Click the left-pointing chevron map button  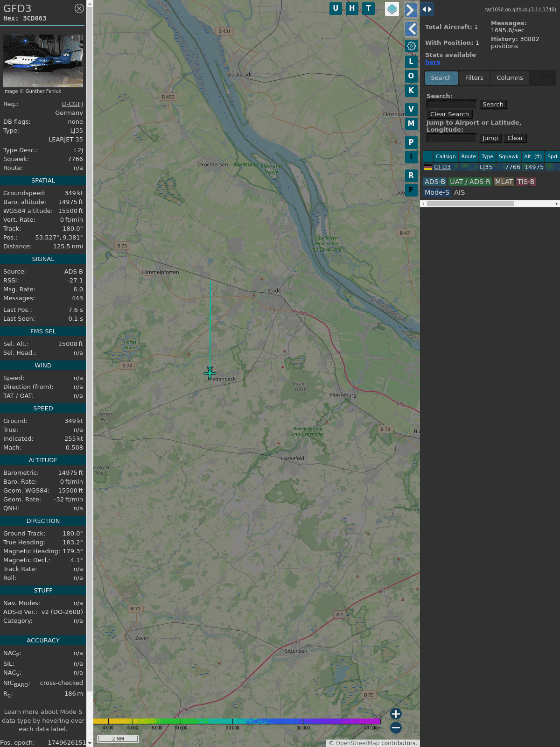[x=411, y=29]
